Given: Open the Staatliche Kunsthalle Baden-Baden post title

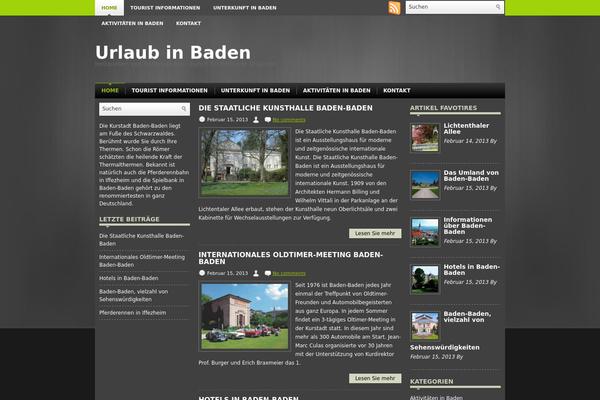Looking at the screenshot, I should coord(285,108).
